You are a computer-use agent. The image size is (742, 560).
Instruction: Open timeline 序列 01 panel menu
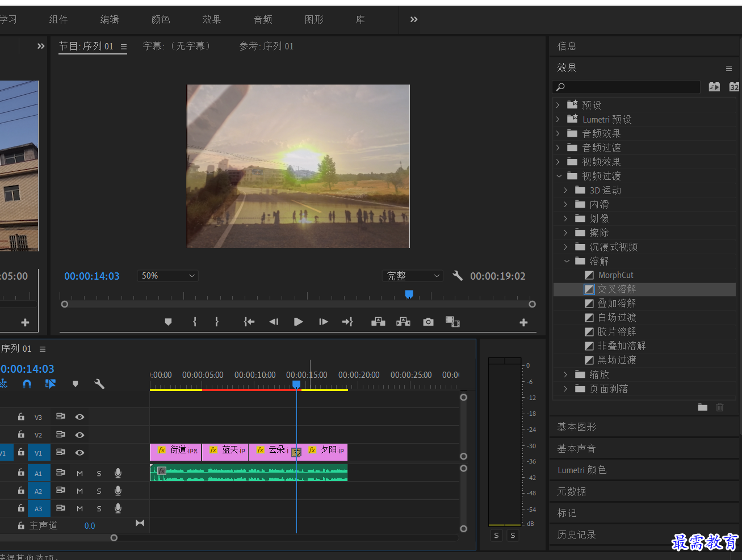click(x=43, y=349)
